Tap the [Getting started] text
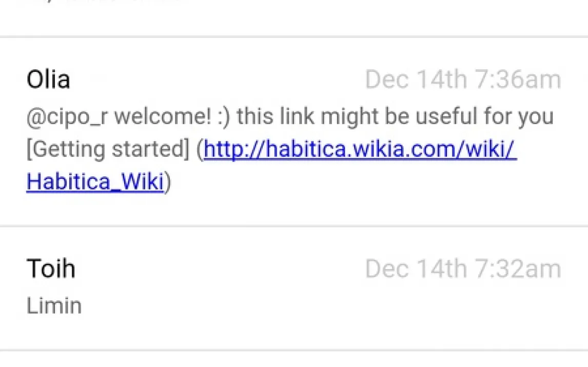588x367 pixels. [x=108, y=149]
